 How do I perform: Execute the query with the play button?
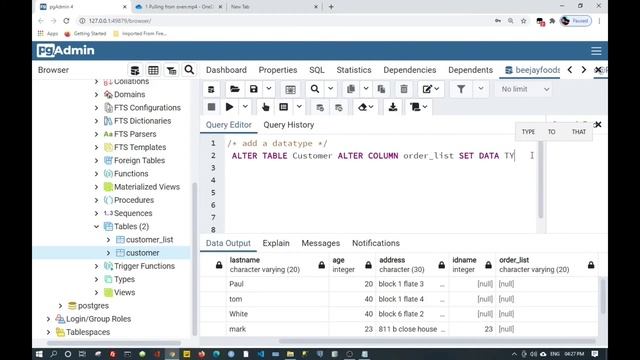coord(229,107)
